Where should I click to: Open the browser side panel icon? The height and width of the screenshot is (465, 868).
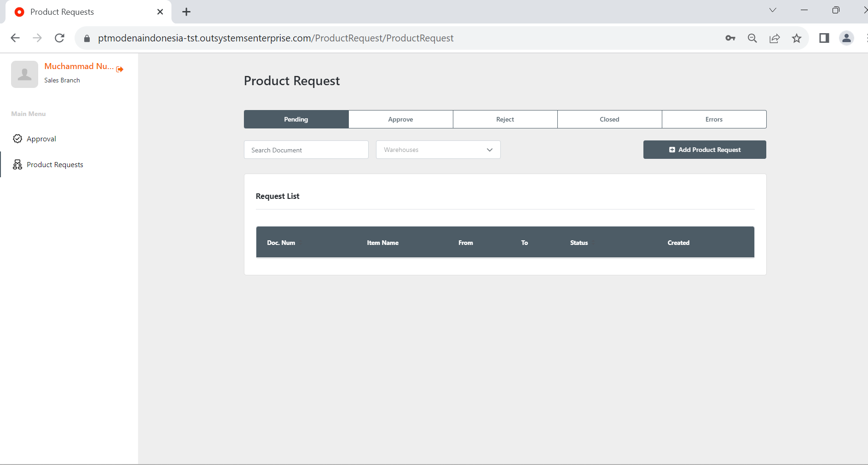coord(824,38)
